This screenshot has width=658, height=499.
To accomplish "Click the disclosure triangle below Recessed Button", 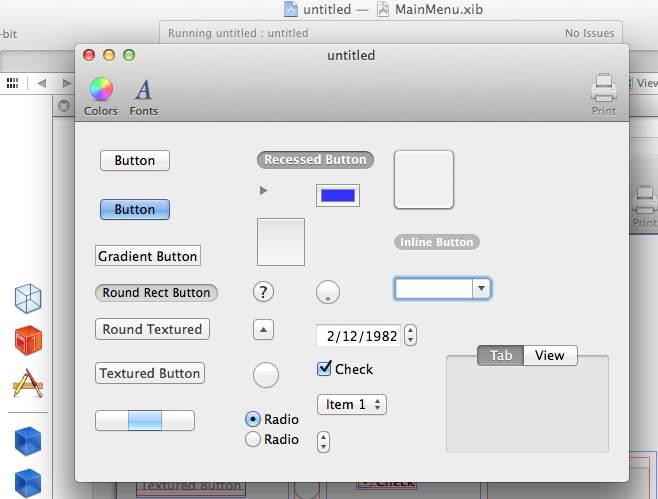I will tap(264, 190).
